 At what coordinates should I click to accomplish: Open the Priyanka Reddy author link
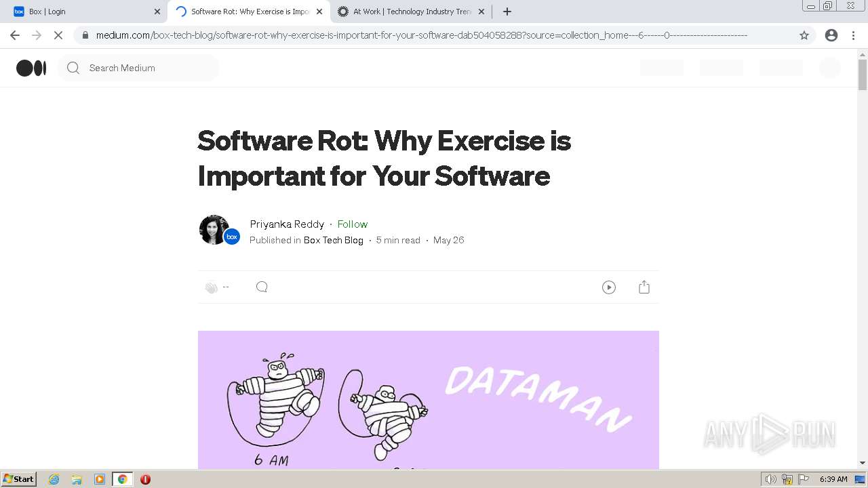tap(287, 224)
